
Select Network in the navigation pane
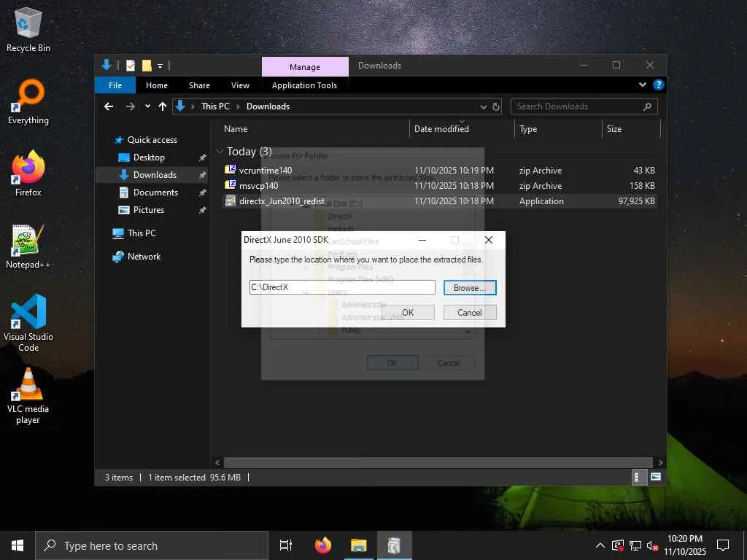click(144, 256)
